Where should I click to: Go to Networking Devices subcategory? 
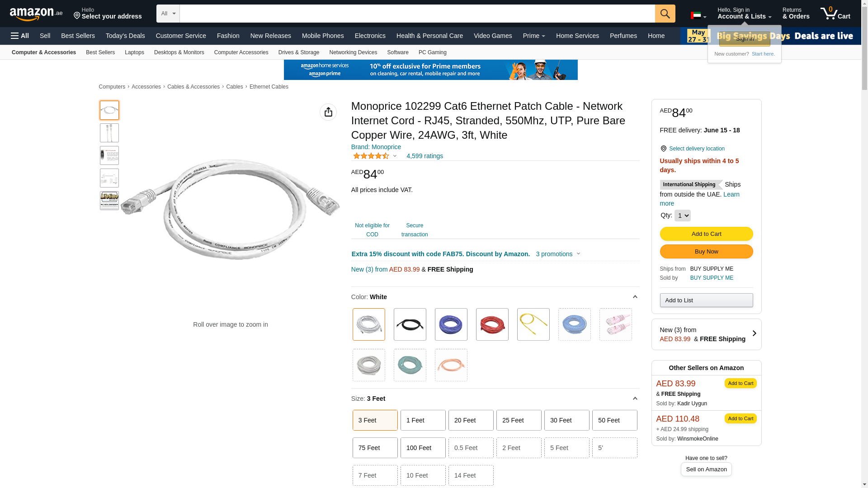click(x=353, y=52)
